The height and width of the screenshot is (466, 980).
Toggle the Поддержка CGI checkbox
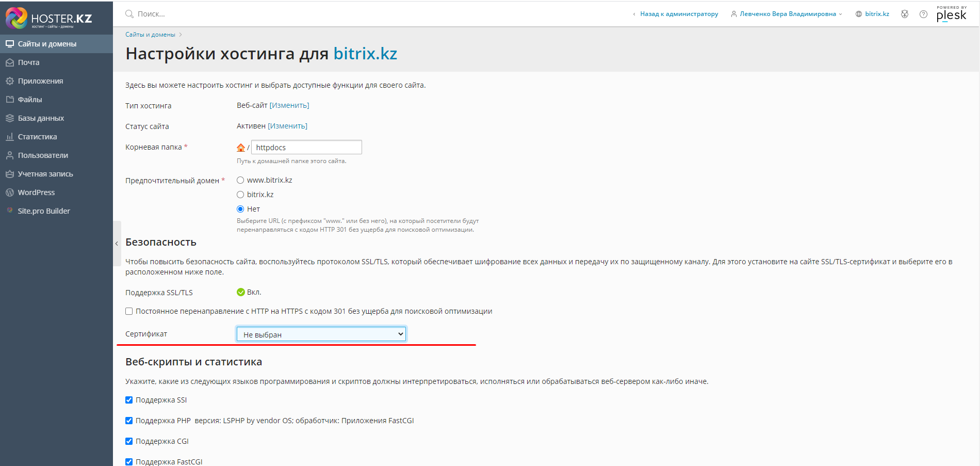click(129, 441)
